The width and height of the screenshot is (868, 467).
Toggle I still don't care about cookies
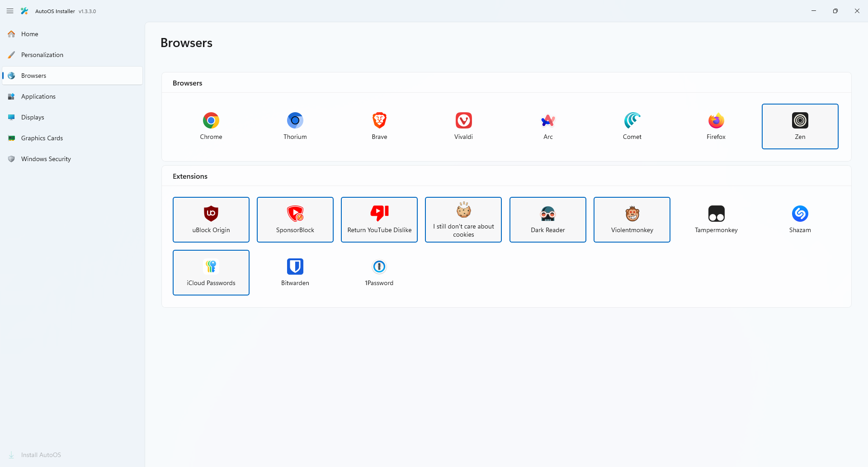coord(463,219)
